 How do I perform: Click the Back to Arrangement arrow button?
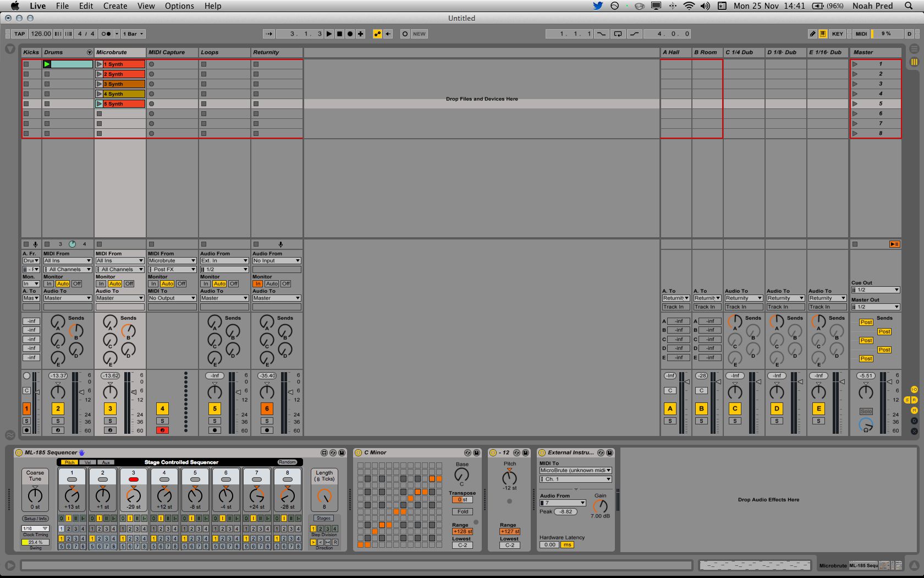pyautogui.click(x=388, y=34)
